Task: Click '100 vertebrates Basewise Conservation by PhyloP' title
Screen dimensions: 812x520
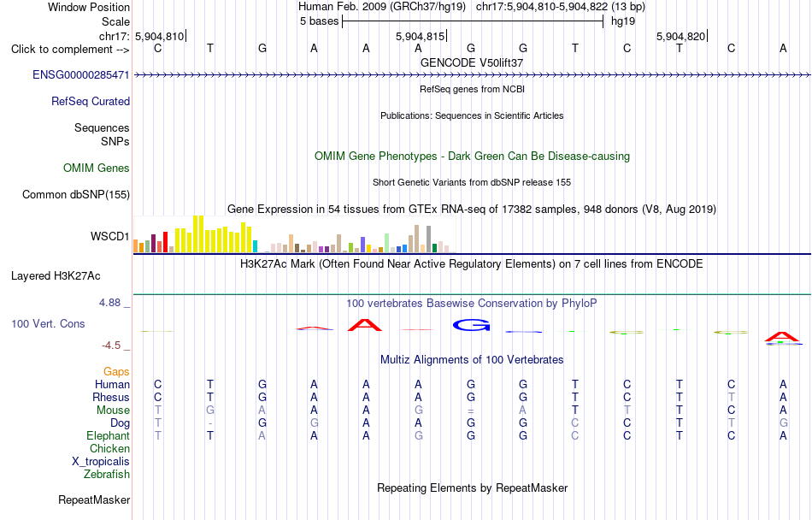Action: pos(472,303)
